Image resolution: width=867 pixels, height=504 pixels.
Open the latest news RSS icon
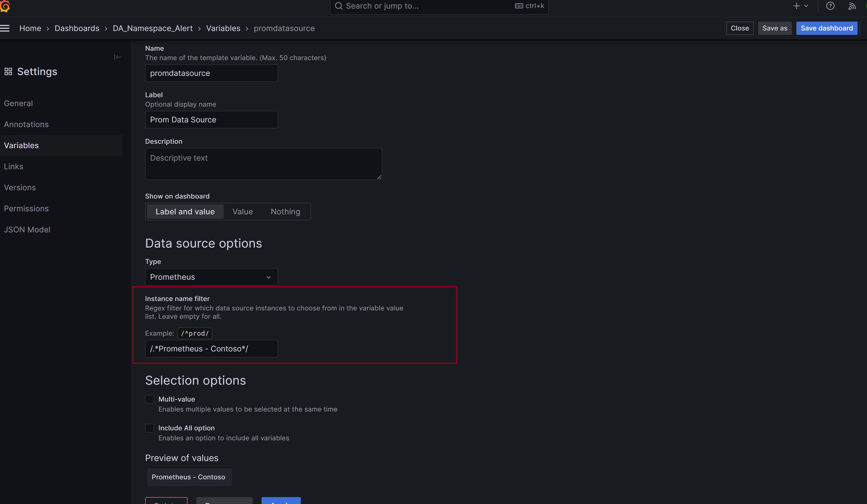852,6
